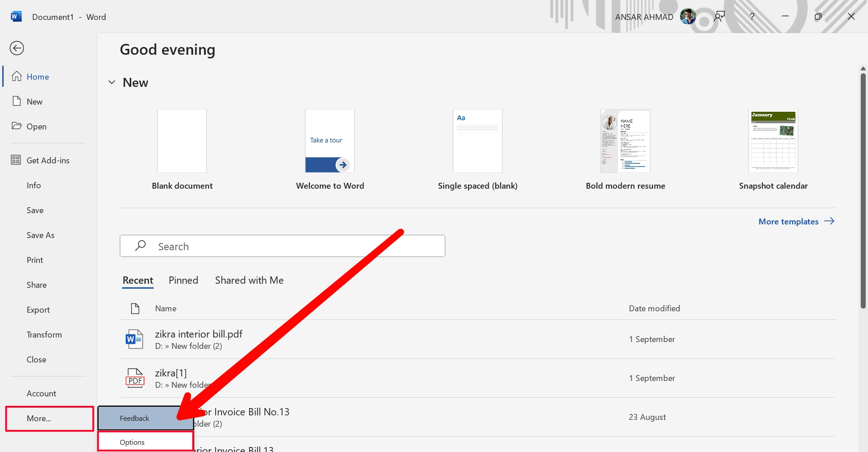Select the Home icon in the sidebar

(17, 76)
